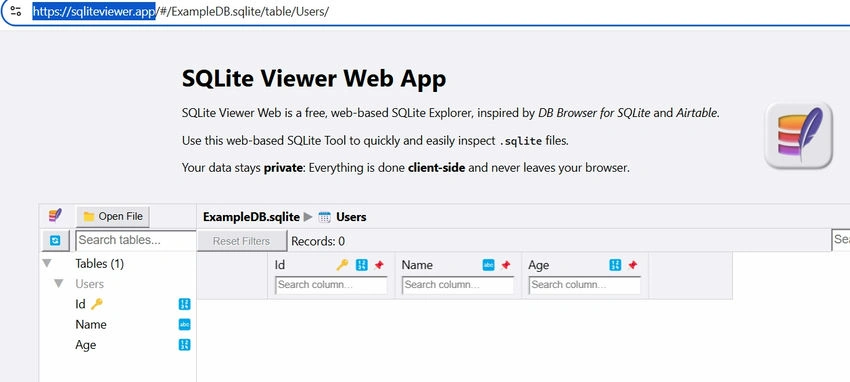Click the table grid icon before Users breadcrumb

click(x=325, y=217)
